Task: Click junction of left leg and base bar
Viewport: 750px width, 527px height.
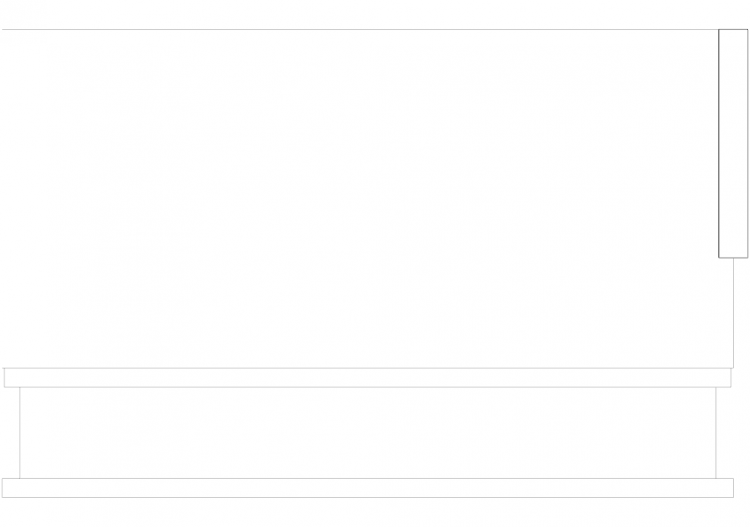Action: pos(20,478)
